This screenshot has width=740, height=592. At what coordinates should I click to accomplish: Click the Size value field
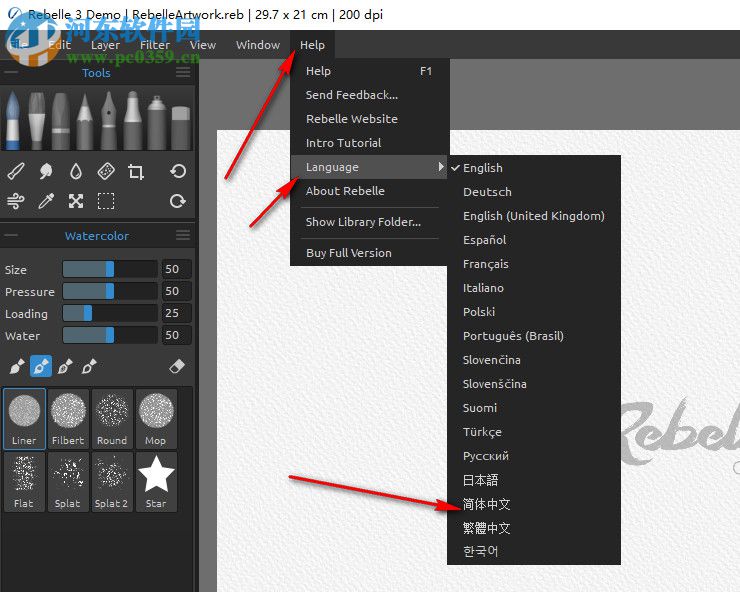[177, 269]
